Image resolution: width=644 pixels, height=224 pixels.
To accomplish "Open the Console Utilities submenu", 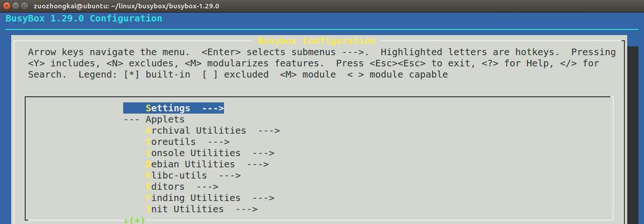I will 210,153.
